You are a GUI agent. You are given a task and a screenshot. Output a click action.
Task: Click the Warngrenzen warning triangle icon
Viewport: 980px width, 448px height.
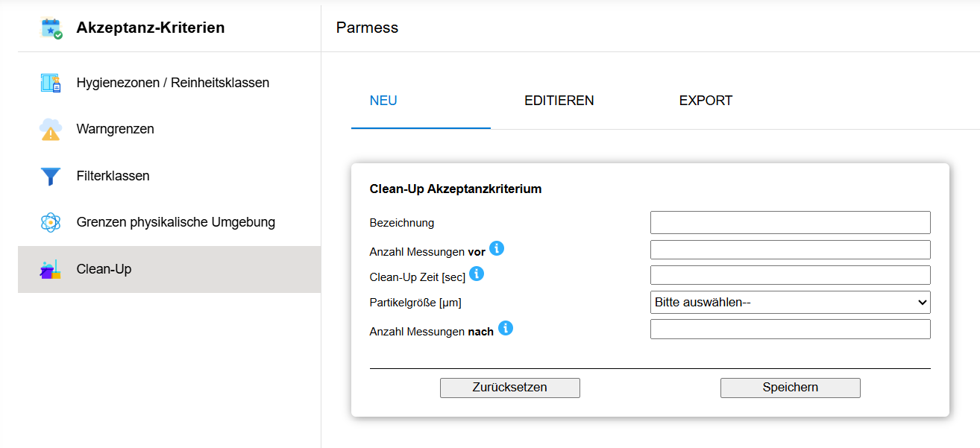50,128
